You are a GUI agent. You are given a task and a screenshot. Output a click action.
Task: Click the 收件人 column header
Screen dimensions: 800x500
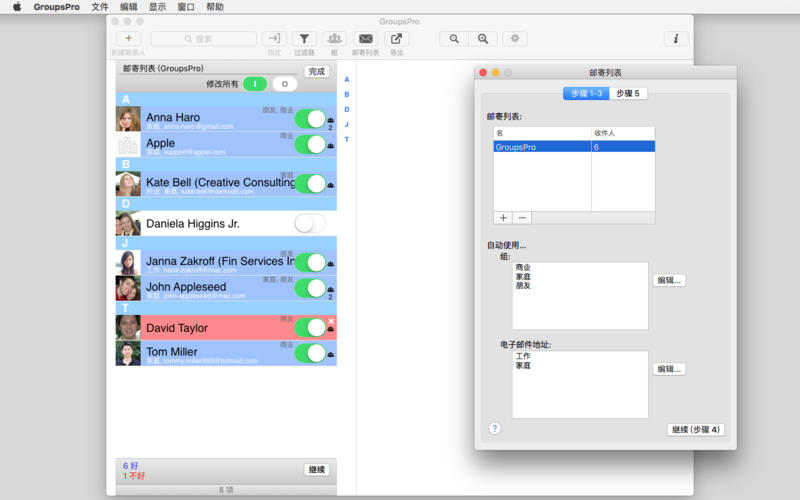point(623,133)
